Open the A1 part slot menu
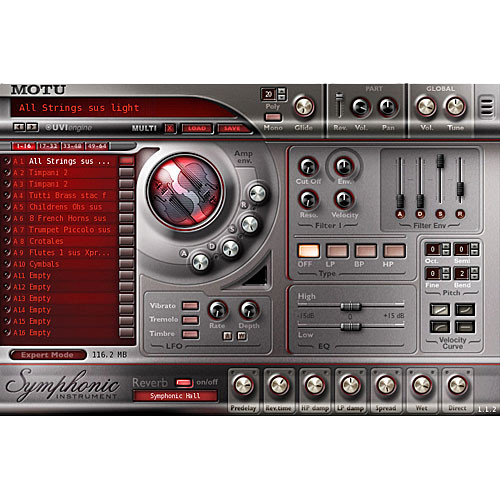 tap(127, 161)
